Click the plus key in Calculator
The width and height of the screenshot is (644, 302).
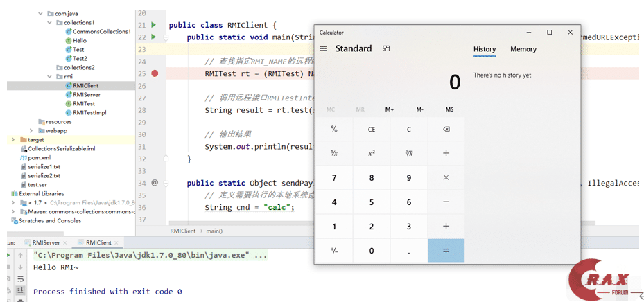click(446, 226)
